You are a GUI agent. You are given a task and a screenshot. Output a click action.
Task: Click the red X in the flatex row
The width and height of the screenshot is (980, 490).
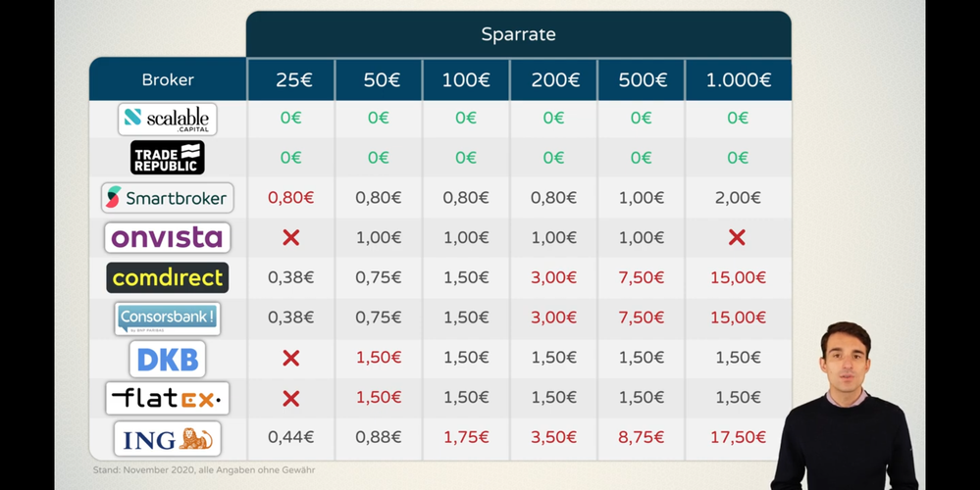pos(290,399)
